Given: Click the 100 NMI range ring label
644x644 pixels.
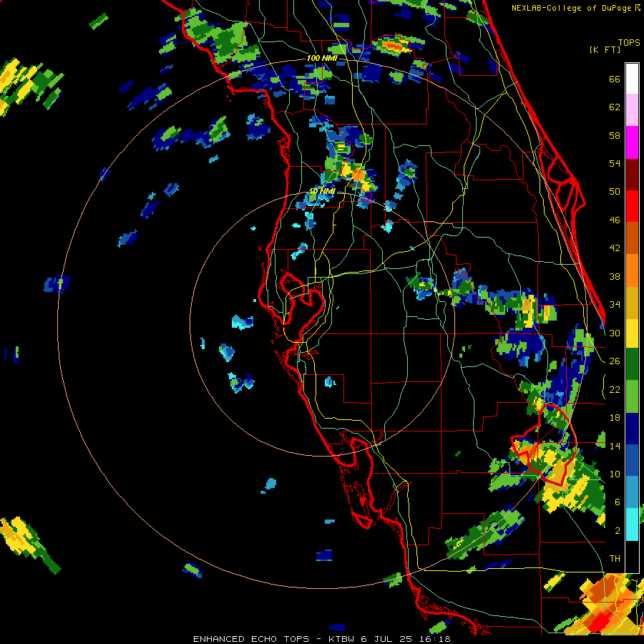Looking at the screenshot, I should (x=322, y=59).
